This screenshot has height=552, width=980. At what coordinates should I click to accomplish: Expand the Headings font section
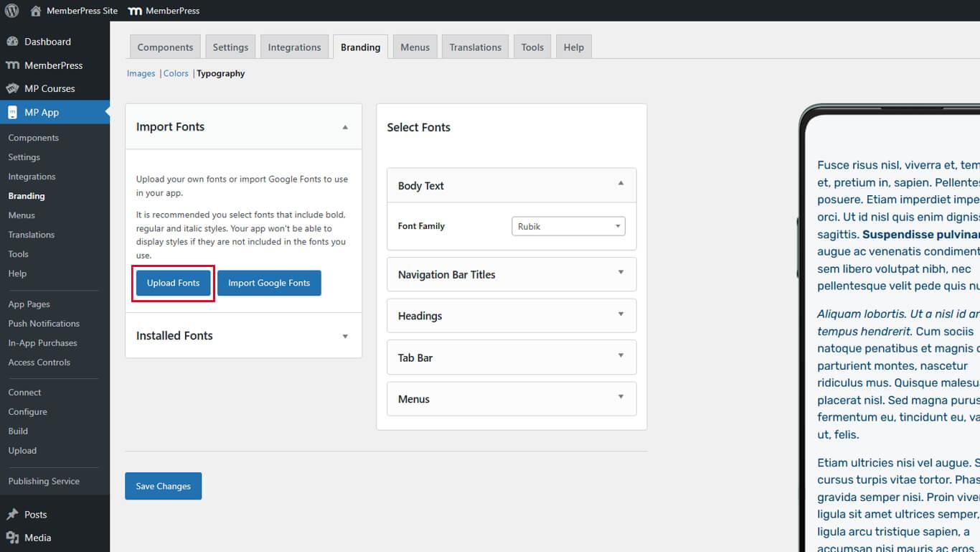[x=621, y=314]
